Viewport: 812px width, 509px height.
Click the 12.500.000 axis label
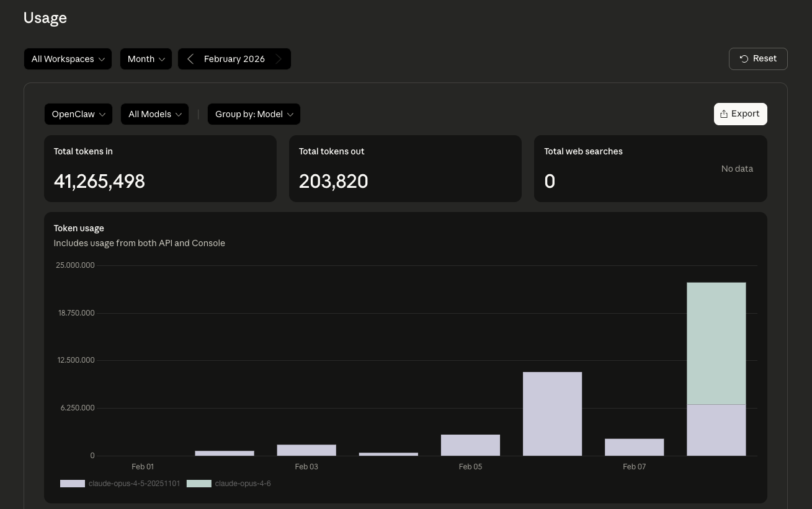(75, 360)
